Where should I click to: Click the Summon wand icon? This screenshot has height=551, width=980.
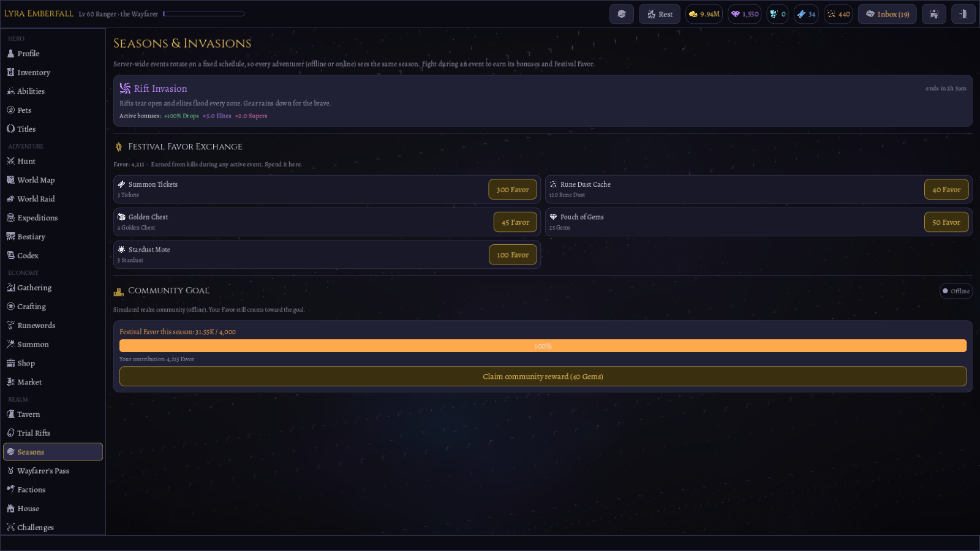tap(10, 344)
